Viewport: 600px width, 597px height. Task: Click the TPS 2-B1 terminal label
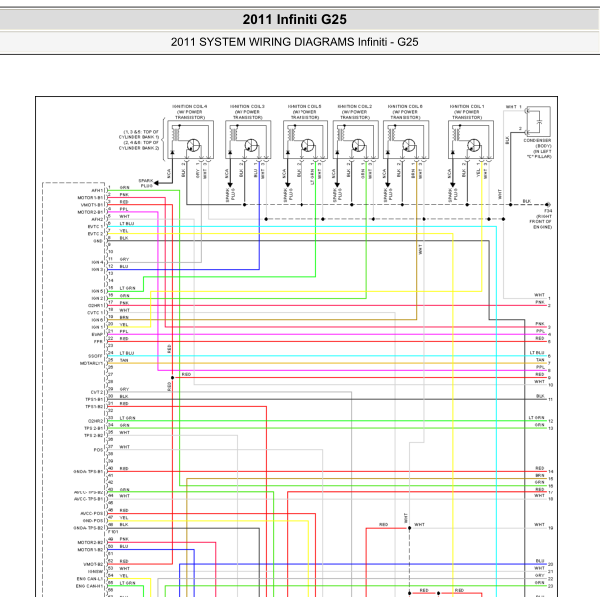pos(94,428)
